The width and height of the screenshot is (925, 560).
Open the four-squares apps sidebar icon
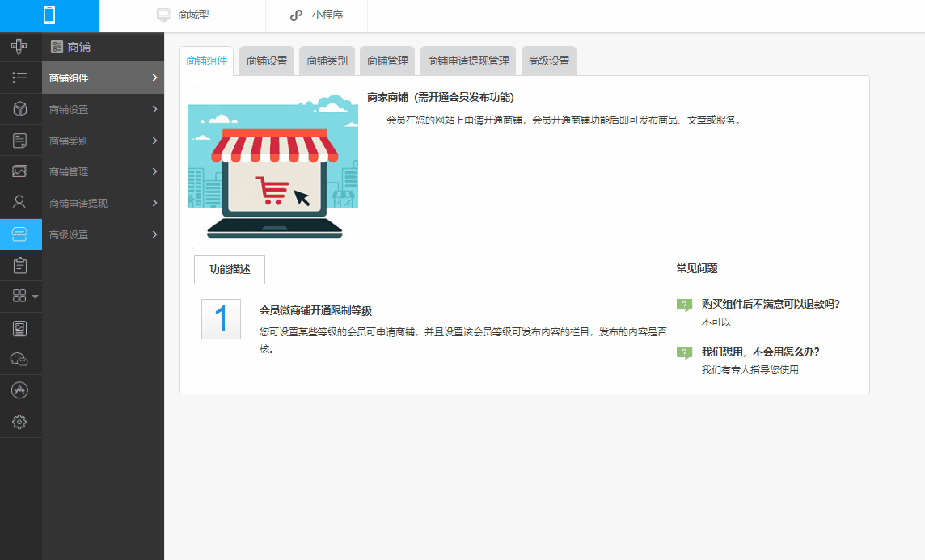19,296
